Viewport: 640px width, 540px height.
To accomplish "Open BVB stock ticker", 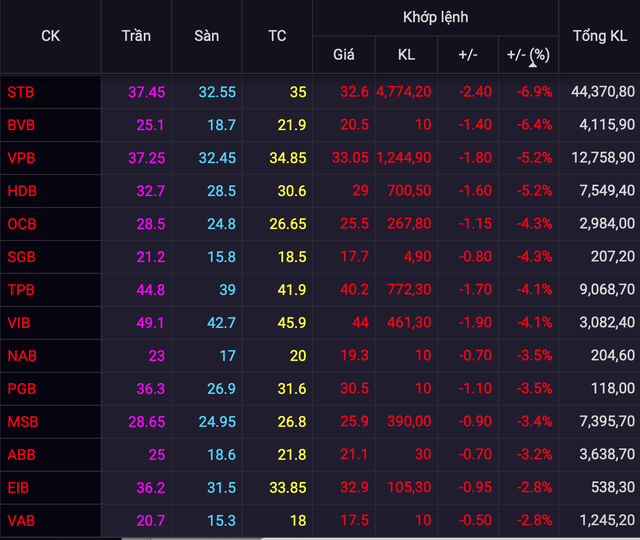I will (x=20, y=125).
